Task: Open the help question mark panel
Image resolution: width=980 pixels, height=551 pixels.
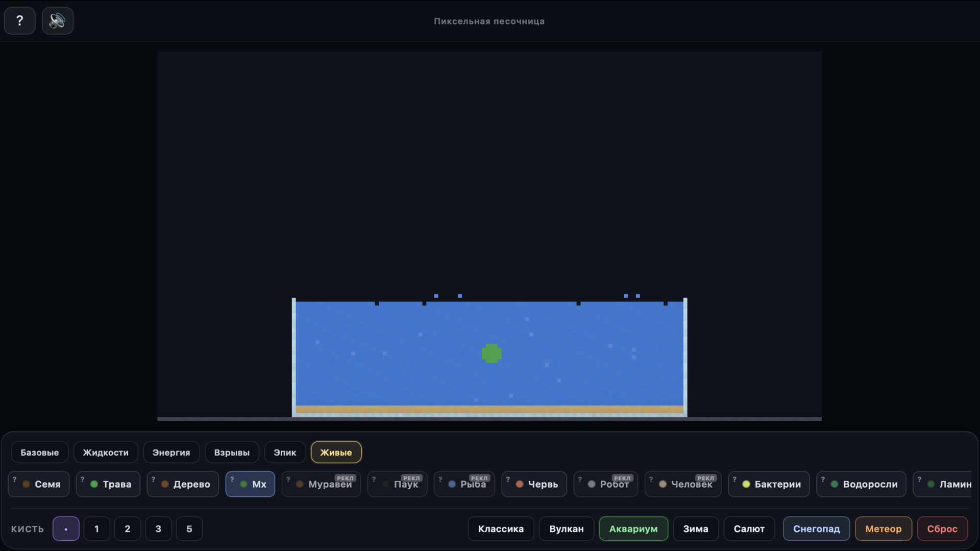Action: point(19,20)
